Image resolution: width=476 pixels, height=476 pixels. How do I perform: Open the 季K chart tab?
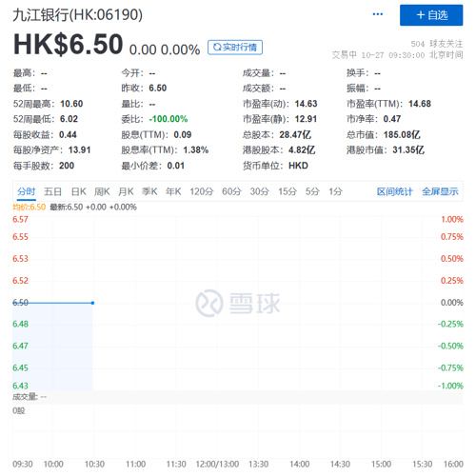[149, 191]
